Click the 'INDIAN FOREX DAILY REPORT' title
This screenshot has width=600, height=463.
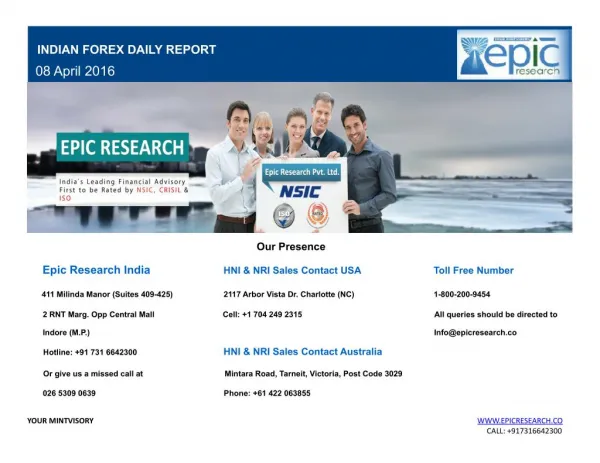pyautogui.click(x=127, y=50)
